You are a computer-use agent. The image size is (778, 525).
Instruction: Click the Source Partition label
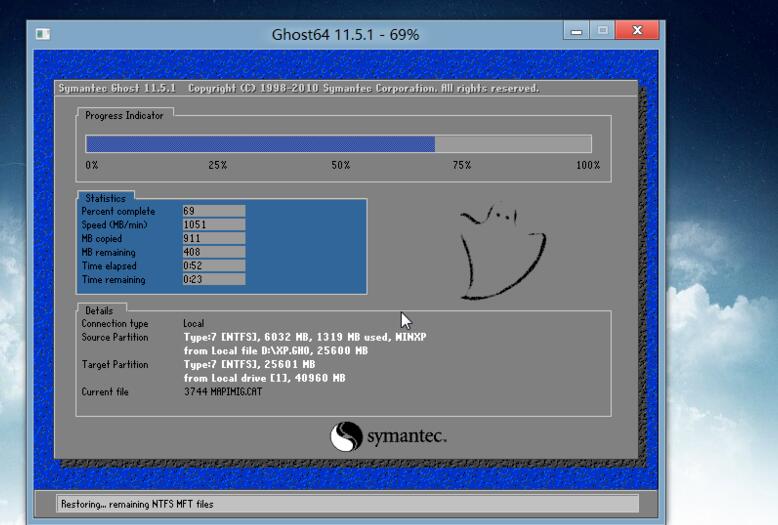click(x=115, y=337)
